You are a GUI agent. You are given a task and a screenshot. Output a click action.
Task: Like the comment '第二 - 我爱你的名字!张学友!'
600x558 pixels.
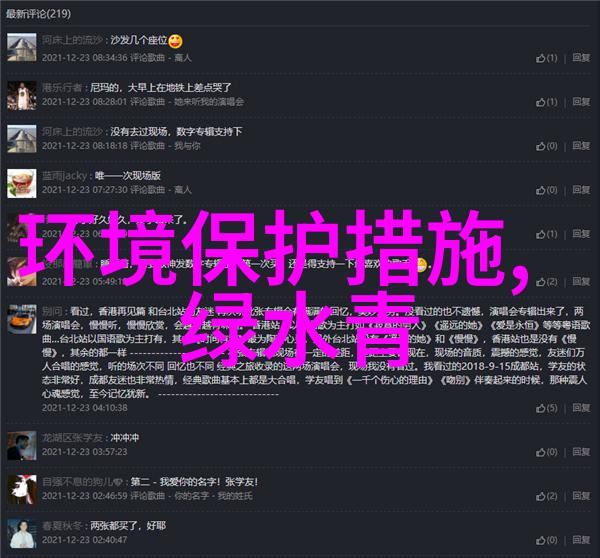pos(546,496)
